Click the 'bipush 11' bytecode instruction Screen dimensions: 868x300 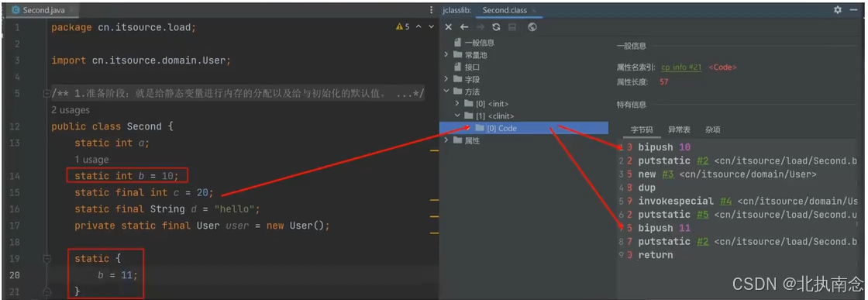click(664, 228)
